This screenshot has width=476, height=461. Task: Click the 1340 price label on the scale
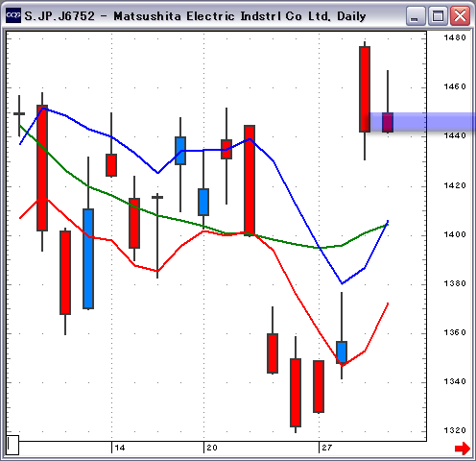pyautogui.click(x=455, y=381)
